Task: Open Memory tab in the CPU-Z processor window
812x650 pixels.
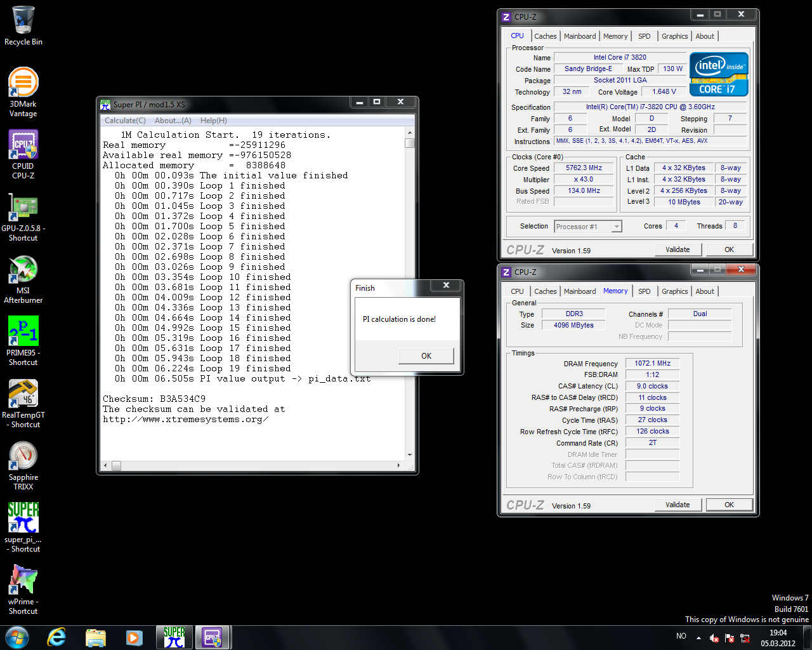Action: (615, 36)
